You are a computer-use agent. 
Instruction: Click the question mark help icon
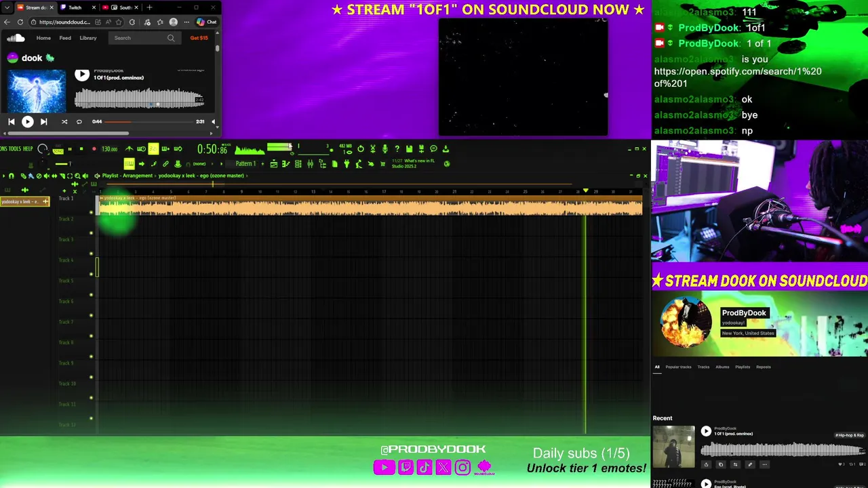(x=397, y=148)
